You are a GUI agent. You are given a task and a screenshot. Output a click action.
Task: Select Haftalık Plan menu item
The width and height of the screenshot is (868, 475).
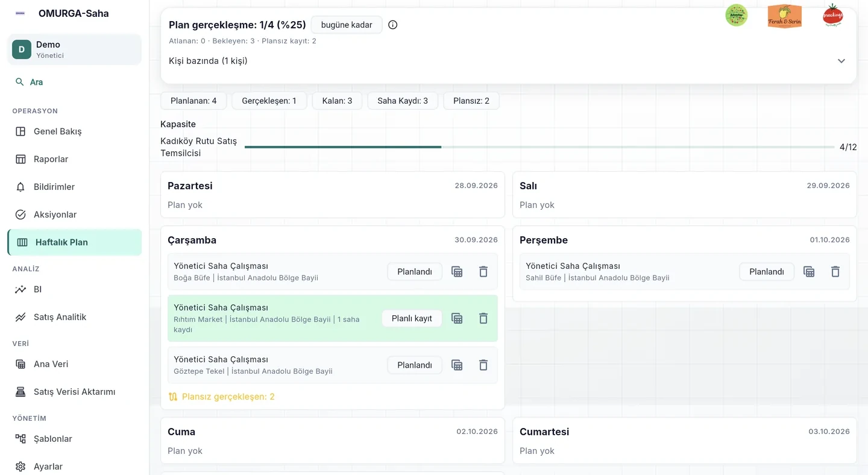(x=75, y=242)
